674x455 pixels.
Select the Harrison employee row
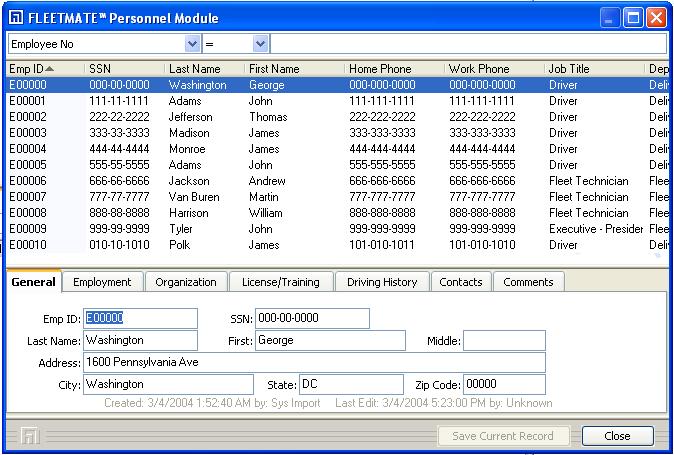(337, 213)
